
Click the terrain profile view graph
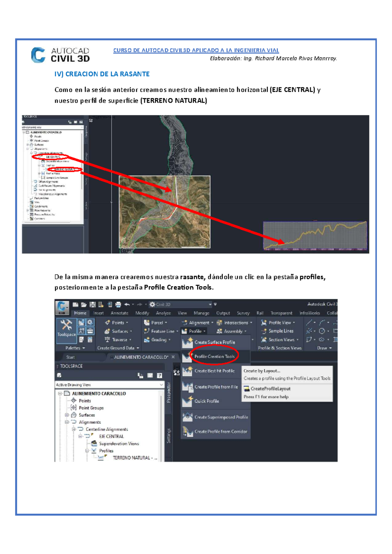[x=315, y=236]
